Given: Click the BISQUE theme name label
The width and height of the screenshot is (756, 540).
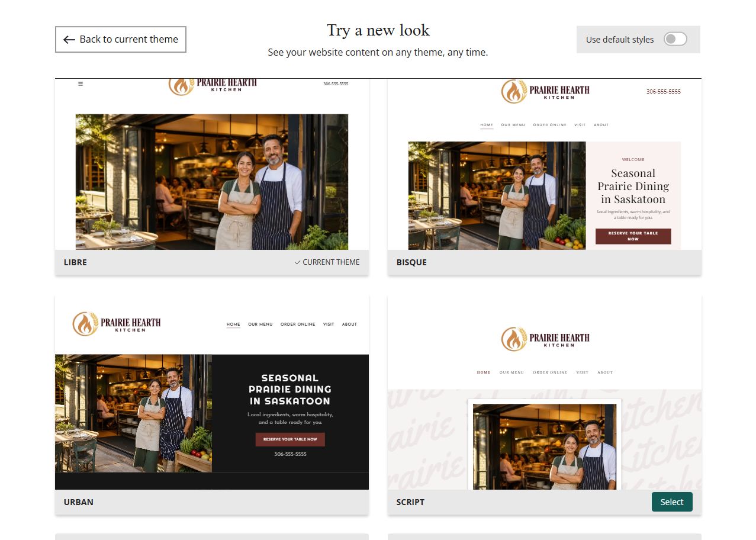Looking at the screenshot, I should (411, 262).
